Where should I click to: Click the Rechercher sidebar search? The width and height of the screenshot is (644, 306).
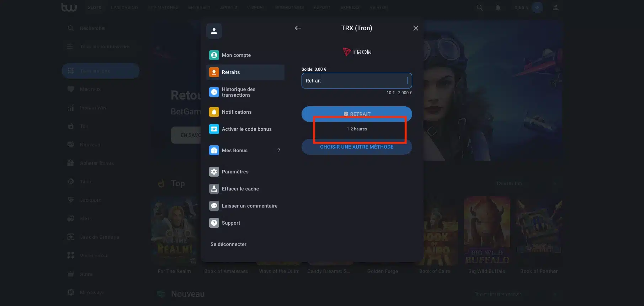point(101,28)
